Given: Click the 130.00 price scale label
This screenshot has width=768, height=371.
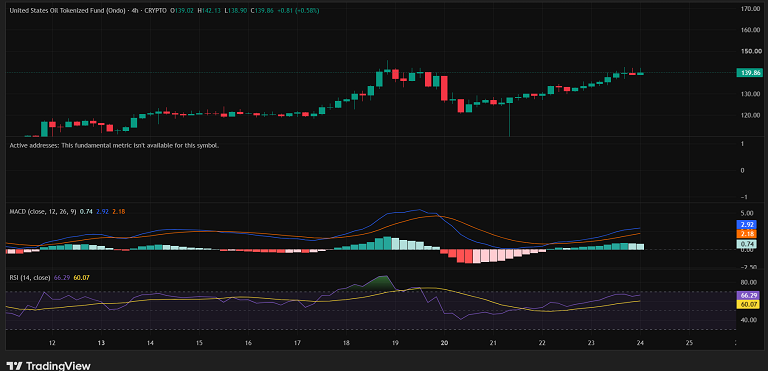Looking at the screenshot, I should click(751, 94).
